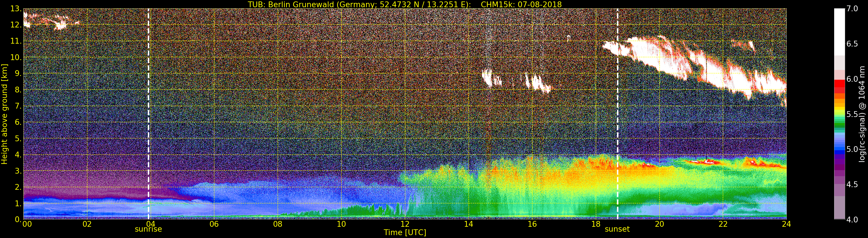Click the '02' tick on the time axis
The width and height of the screenshot is (868, 238).
[x=87, y=224]
